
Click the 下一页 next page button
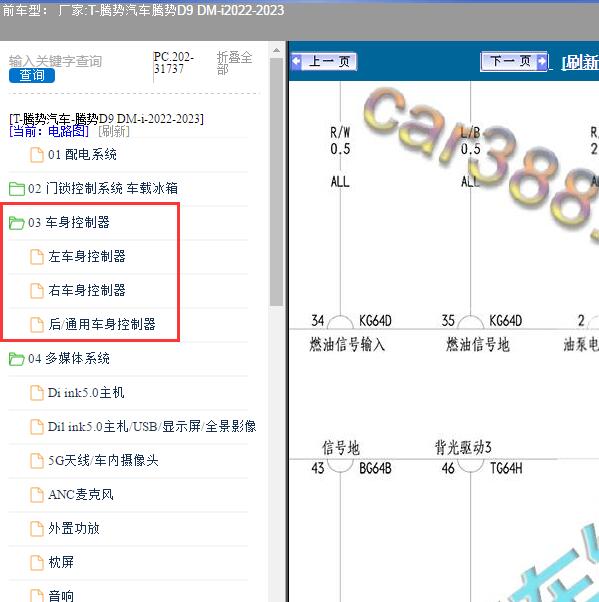tap(514, 61)
